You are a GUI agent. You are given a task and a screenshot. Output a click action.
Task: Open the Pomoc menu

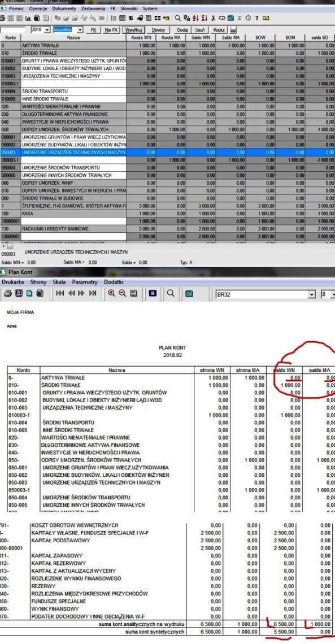coord(16,8)
